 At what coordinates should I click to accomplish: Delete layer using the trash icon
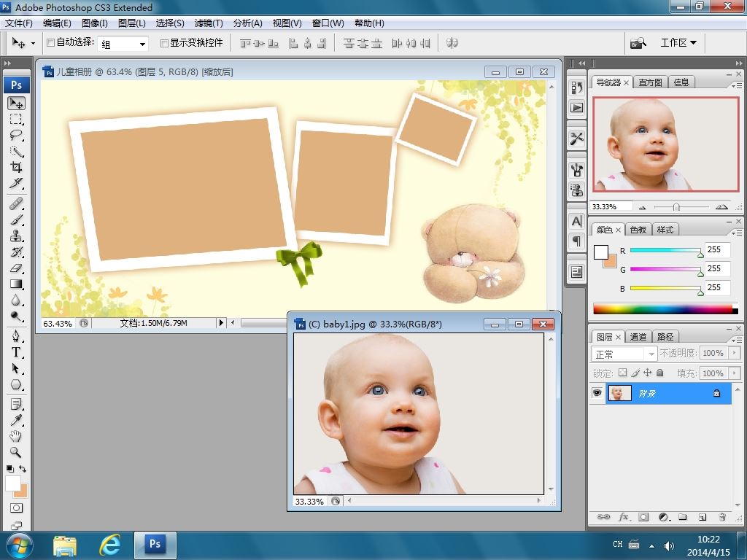click(x=721, y=517)
